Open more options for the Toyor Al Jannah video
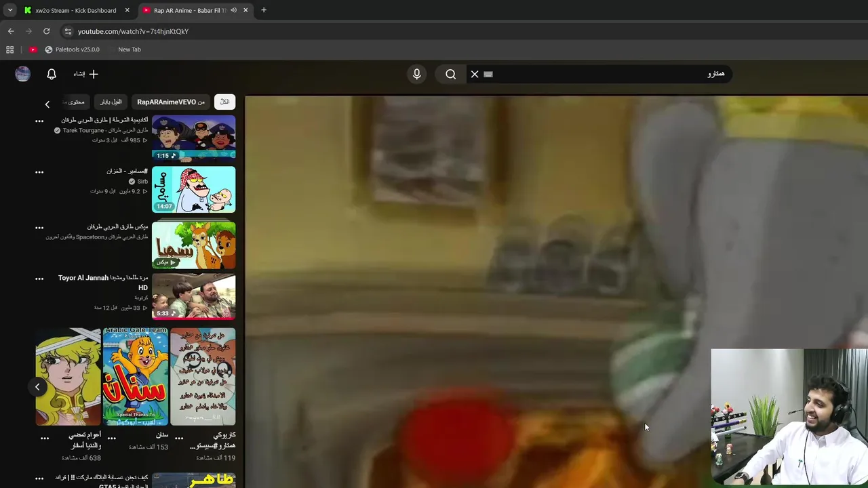 click(x=39, y=279)
